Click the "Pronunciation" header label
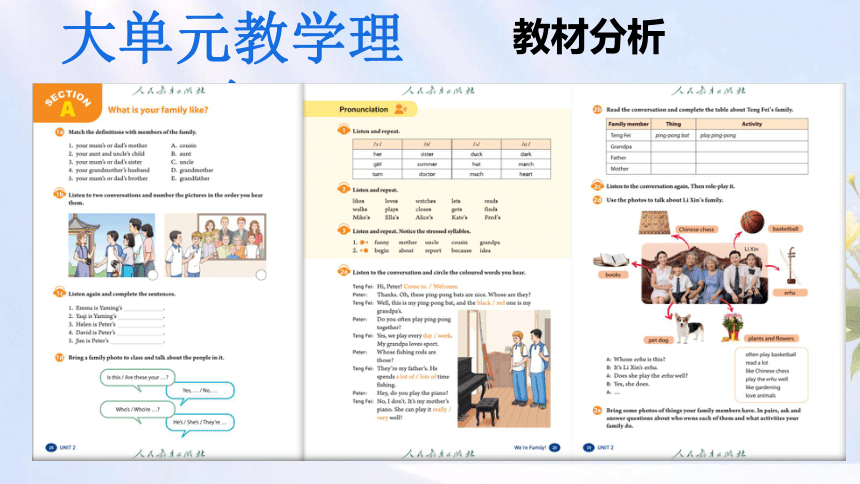The image size is (860, 484). [363, 109]
